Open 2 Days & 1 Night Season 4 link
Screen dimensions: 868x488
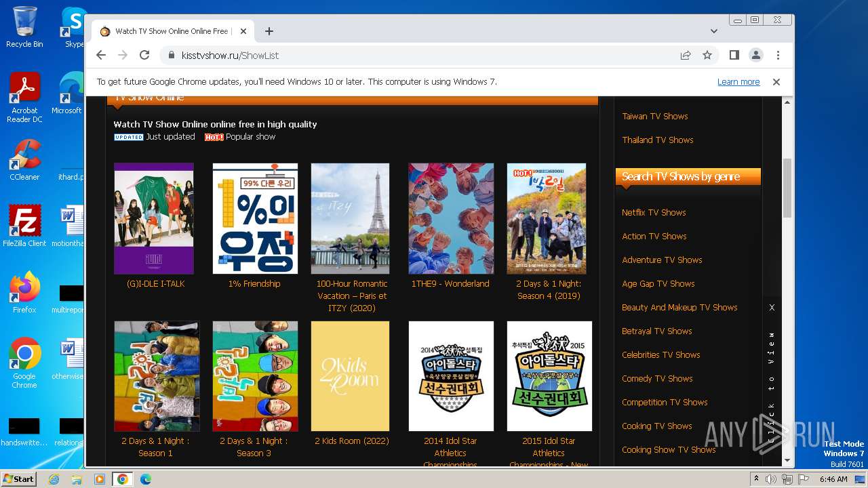point(549,290)
